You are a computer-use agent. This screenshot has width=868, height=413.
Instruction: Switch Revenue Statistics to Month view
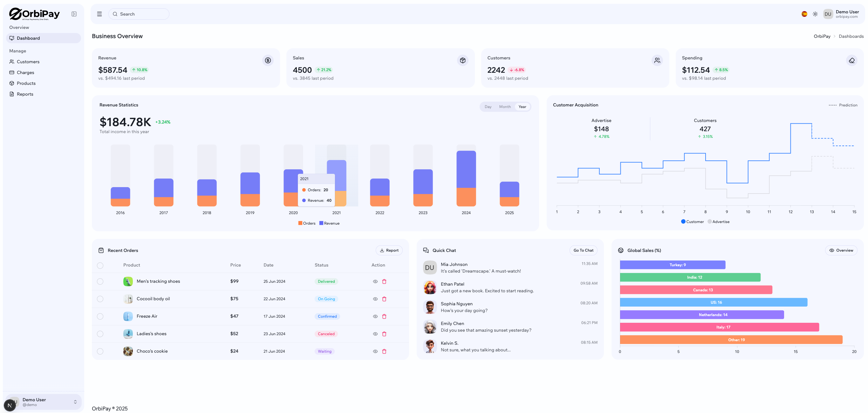point(505,107)
